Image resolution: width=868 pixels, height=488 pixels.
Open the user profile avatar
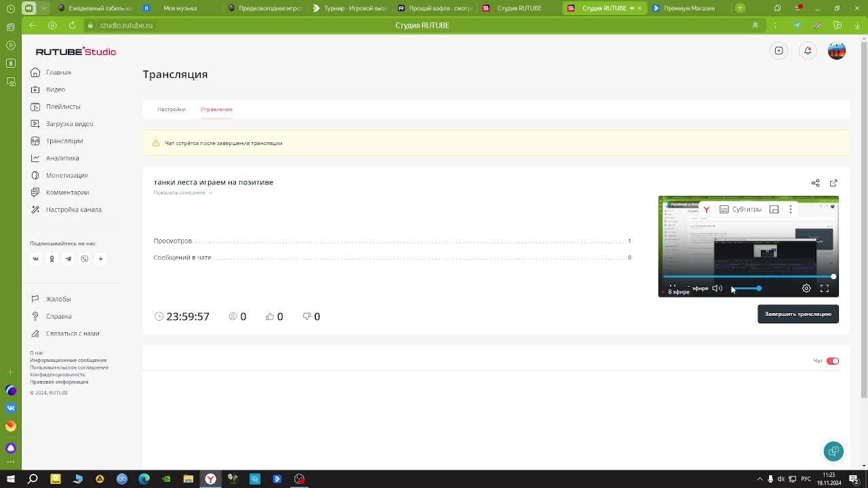(837, 51)
